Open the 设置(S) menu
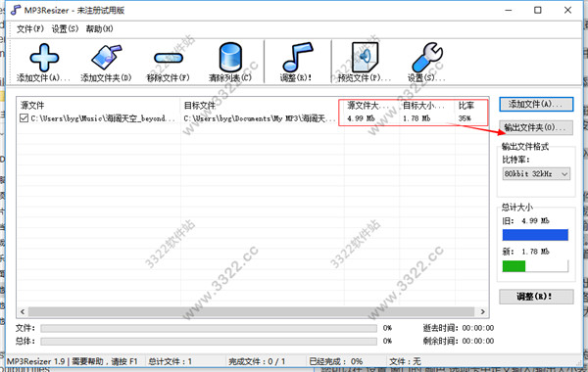Screen dimensions: 588x372 65,28
